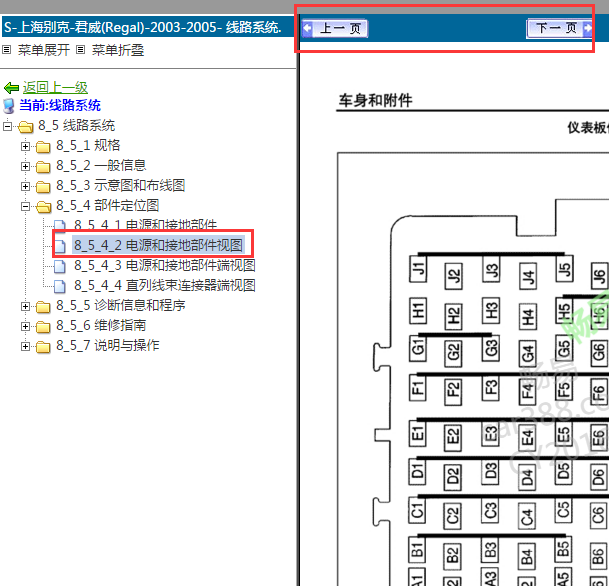This screenshot has width=609, height=586.
Task: Click the computer icon beside 当前:线路系统
Action: click(x=9, y=106)
